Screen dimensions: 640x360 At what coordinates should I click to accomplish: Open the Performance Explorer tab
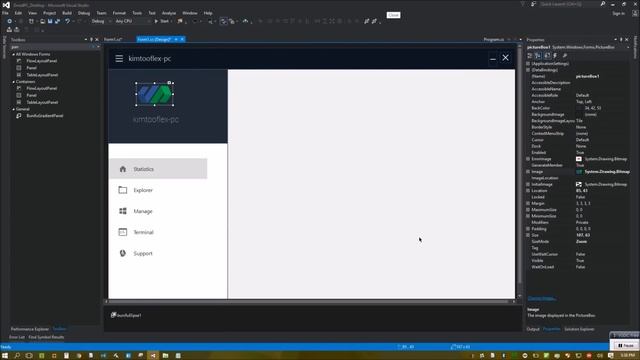click(x=29, y=329)
